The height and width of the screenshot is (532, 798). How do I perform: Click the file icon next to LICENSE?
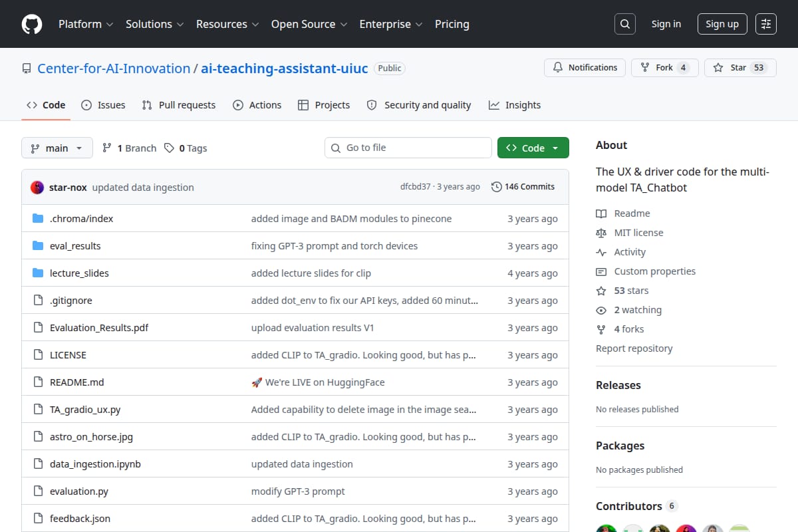coord(38,355)
